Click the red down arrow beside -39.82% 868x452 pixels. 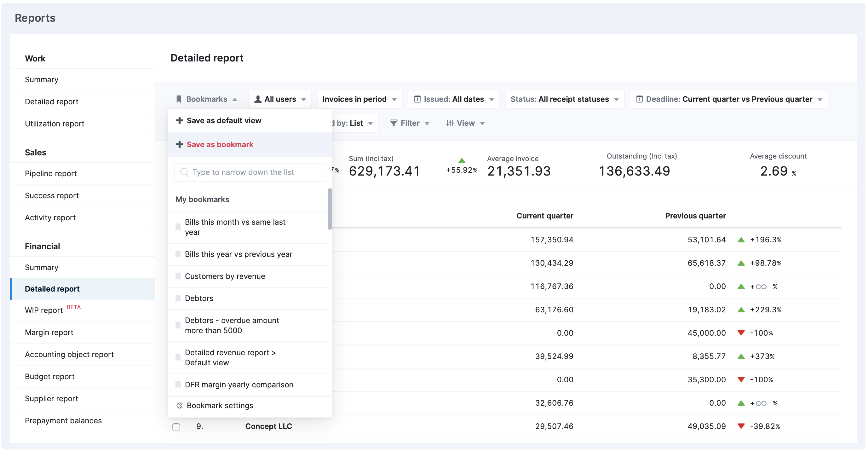pos(741,426)
